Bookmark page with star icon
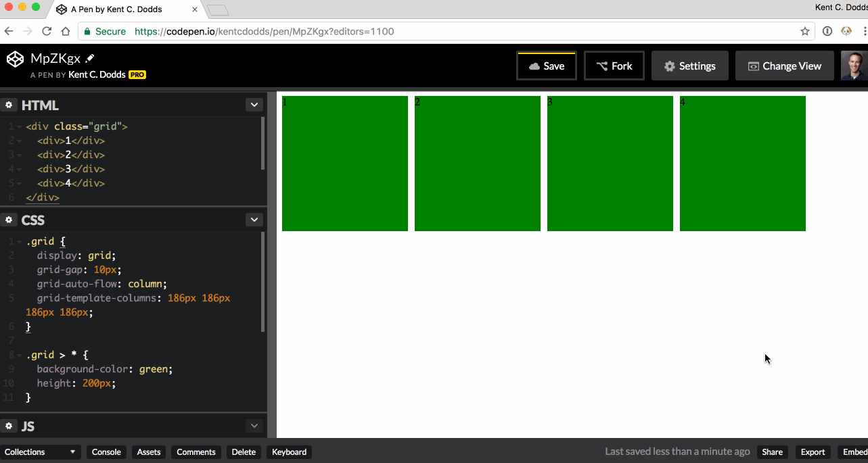This screenshot has height=463, width=868. coord(805,31)
